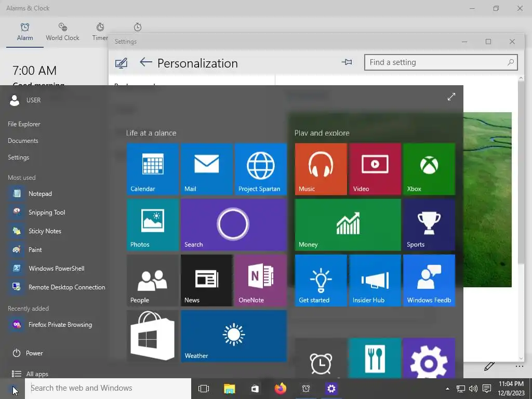This screenshot has width=532, height=399.
Task: Open File Explorer from Start menu
Action: [x=24, y=124]
